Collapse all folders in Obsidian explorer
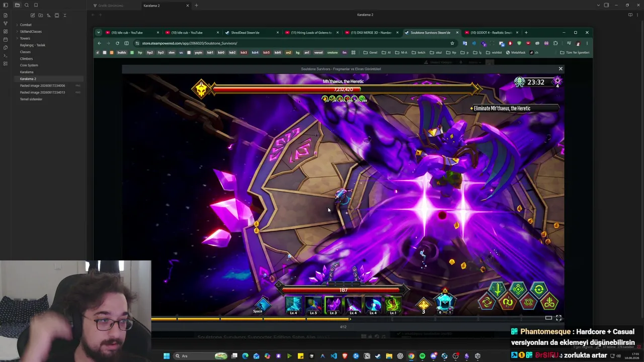 (x=65, y=15)
